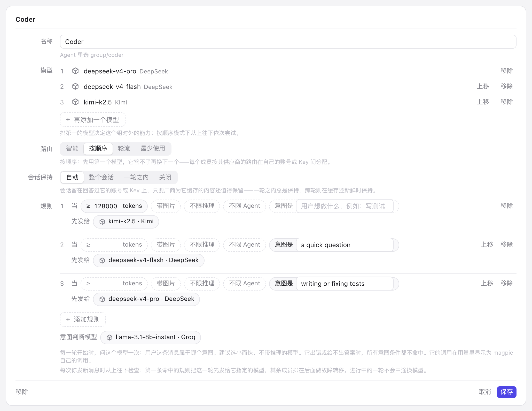532x411 pixels.
Task: Open 意图判断模型 llama-3.1-8b-instant · Groq dropdown
Action: [151, 337]
